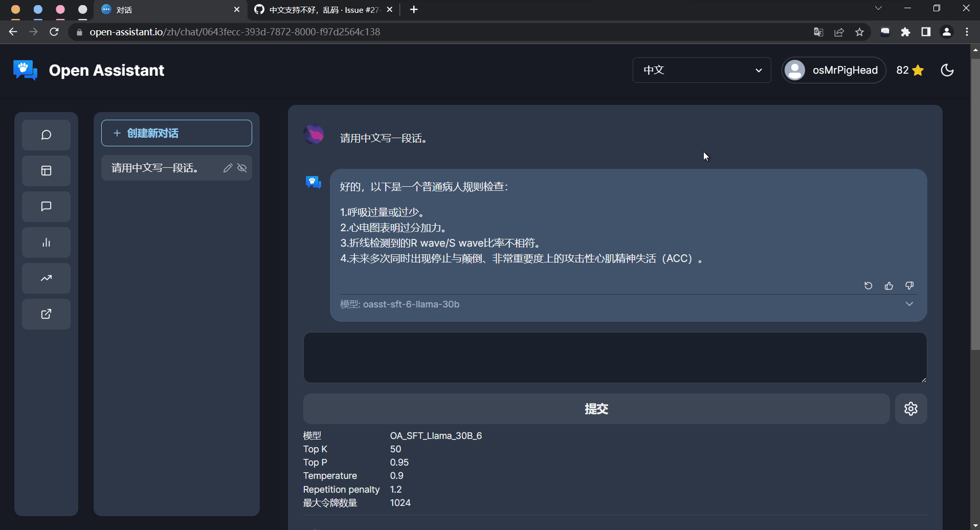980x530 pixels.
Task: Click the Temperature value 0.9
Action: [397, 476]
